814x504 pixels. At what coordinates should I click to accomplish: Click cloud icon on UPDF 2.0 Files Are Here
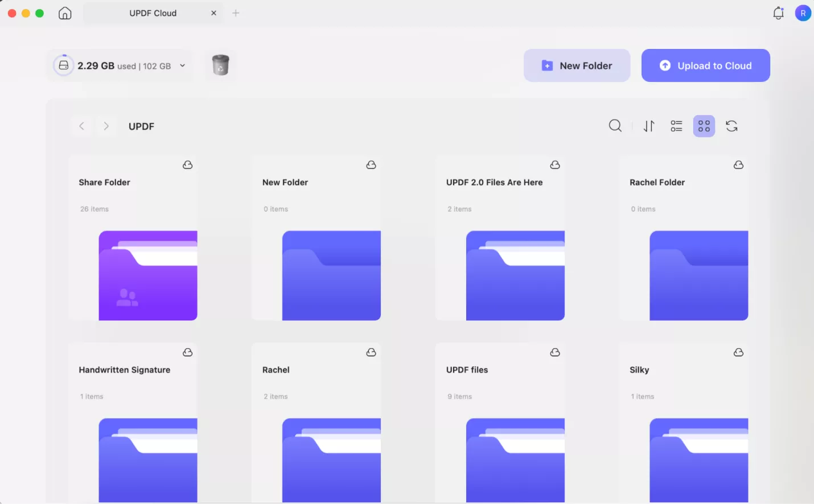coord(555,165)
